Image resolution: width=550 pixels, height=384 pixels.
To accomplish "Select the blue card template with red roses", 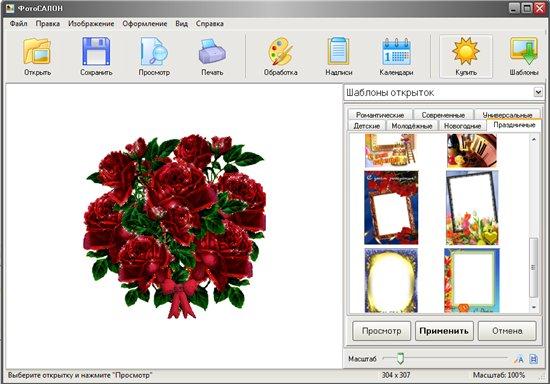I will 391,208.
